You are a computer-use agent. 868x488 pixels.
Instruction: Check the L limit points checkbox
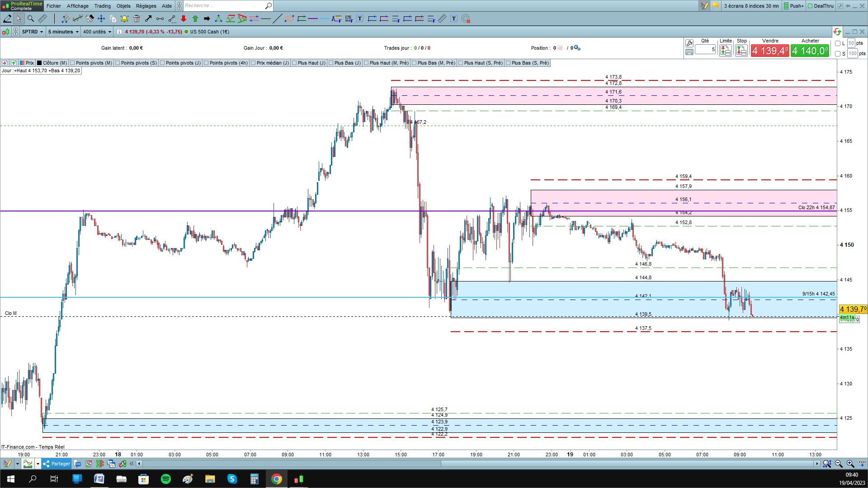(x=838, y=43)
